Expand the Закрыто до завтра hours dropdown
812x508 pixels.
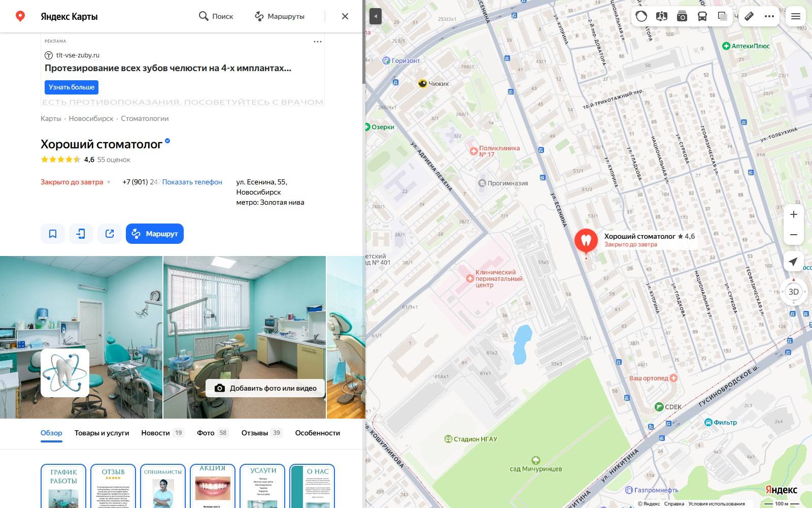click(76, 182)
